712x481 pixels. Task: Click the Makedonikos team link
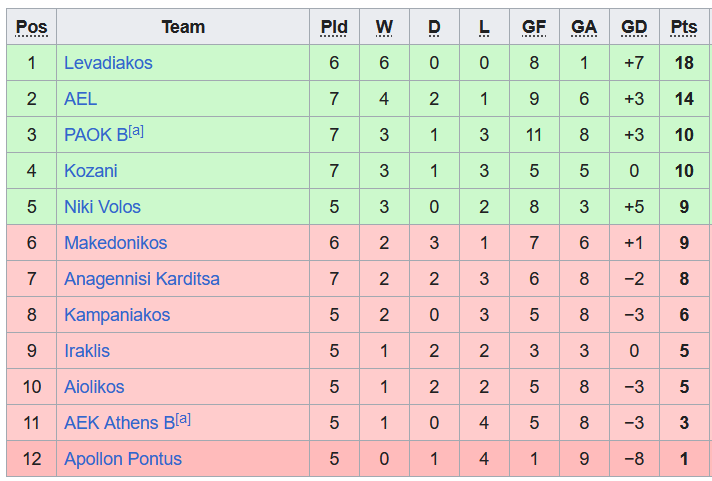coord(115,243)
